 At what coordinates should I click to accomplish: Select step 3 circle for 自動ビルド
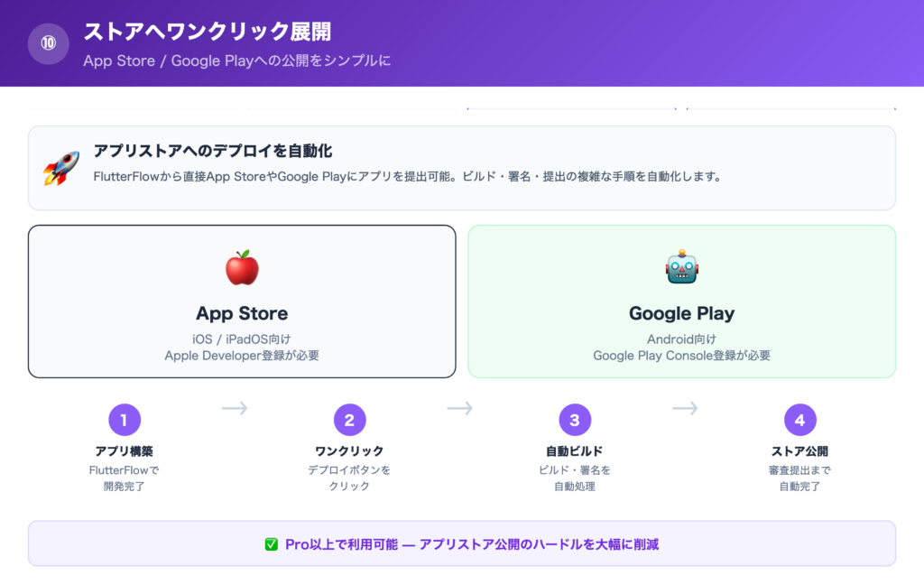576,419
